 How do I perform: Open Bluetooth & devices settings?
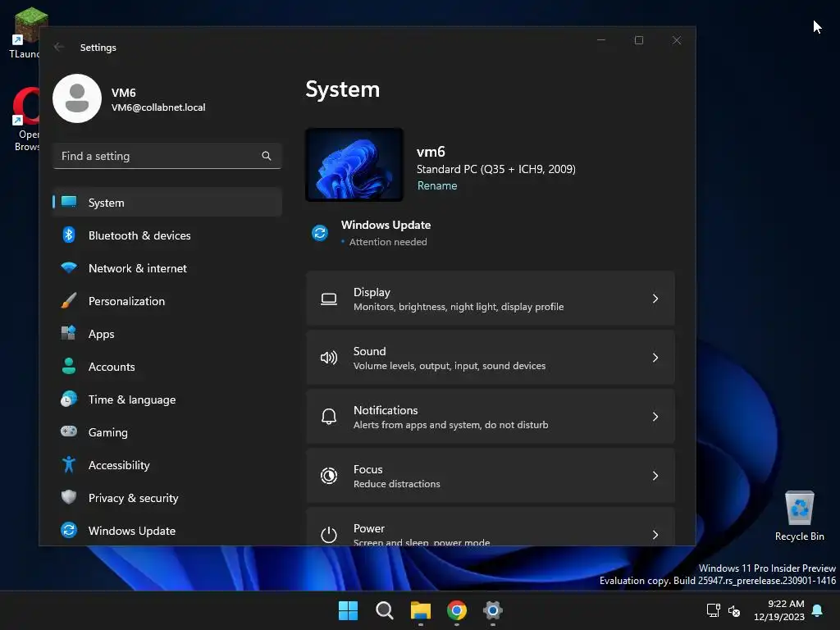[x=167, y=235]
